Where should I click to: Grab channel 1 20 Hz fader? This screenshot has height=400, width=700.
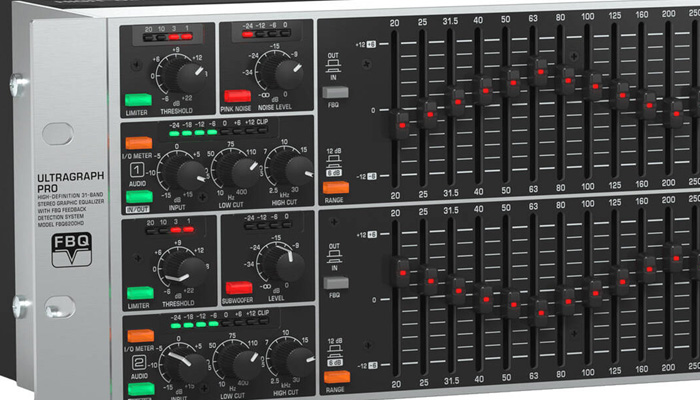click(x=401, y=125)
